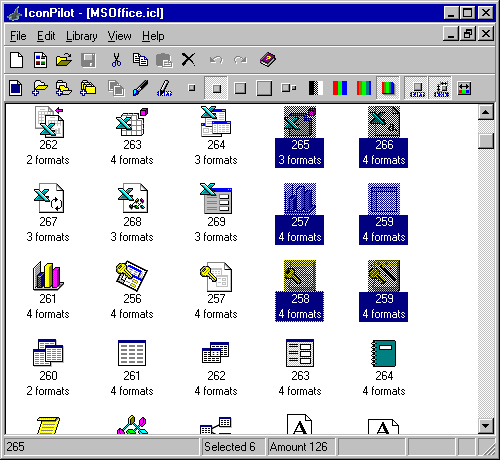Open the Library menu
This screenshot has height=460, width=500.
click(x=82, y=36)
